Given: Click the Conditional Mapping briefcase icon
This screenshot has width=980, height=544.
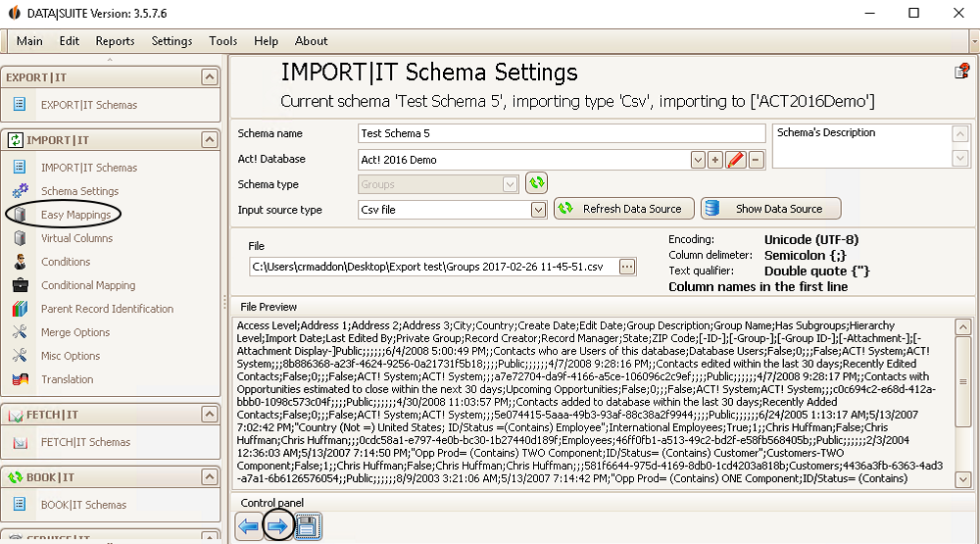Looking at the screenshot, I should click(20, 285).
